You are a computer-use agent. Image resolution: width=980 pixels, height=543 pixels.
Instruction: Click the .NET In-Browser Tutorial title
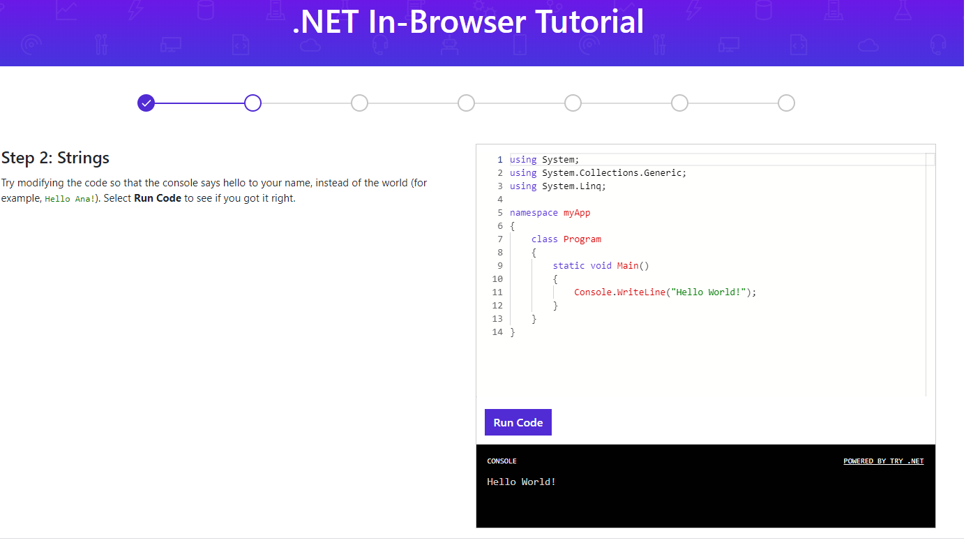point(469,21)
